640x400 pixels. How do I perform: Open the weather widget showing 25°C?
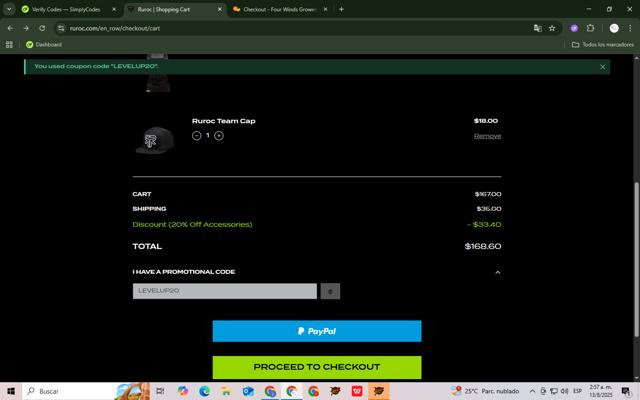[x=485, y=391]
